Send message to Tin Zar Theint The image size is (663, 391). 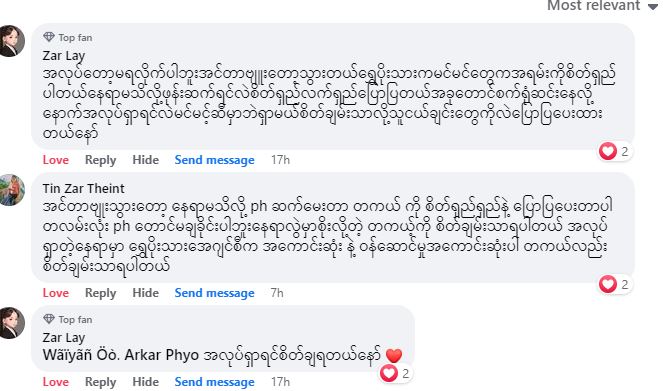pos(214,293)
